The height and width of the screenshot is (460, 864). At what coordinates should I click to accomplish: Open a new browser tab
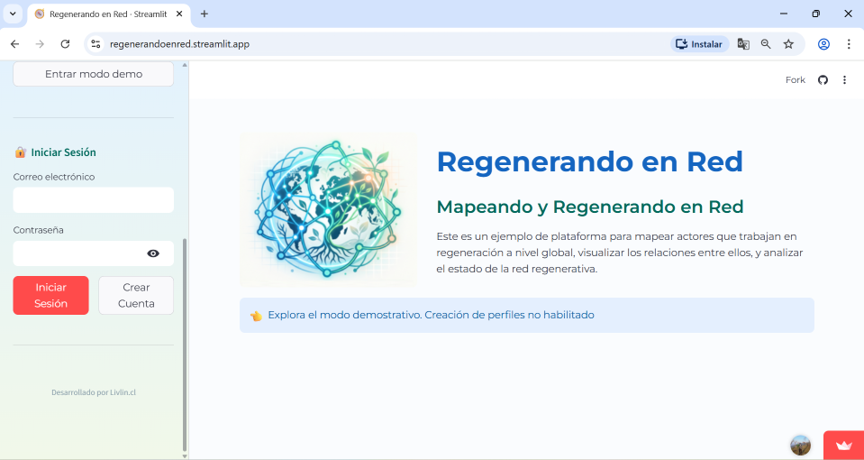(204, 14)
